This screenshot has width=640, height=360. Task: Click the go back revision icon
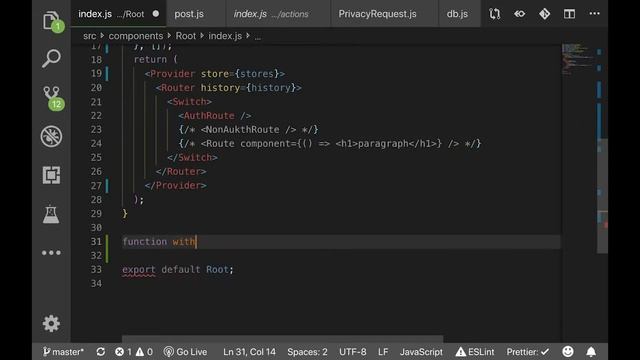520,14
